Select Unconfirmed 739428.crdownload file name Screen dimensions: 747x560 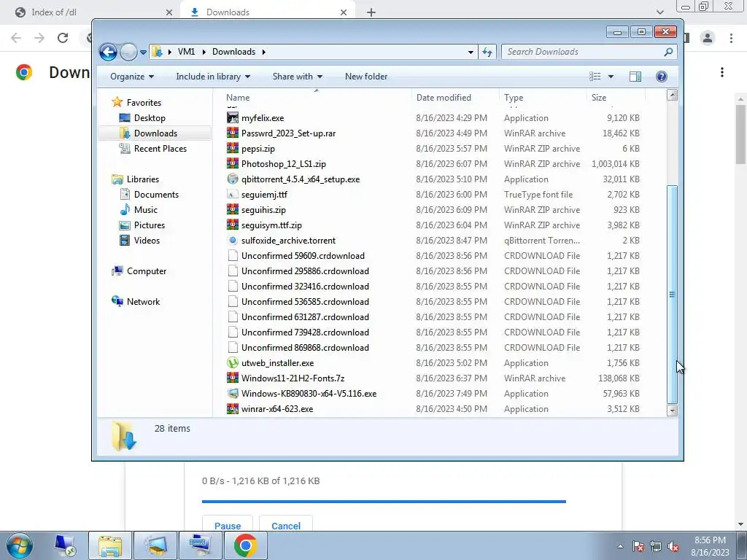pyautogui.click(x=306, y=332)
